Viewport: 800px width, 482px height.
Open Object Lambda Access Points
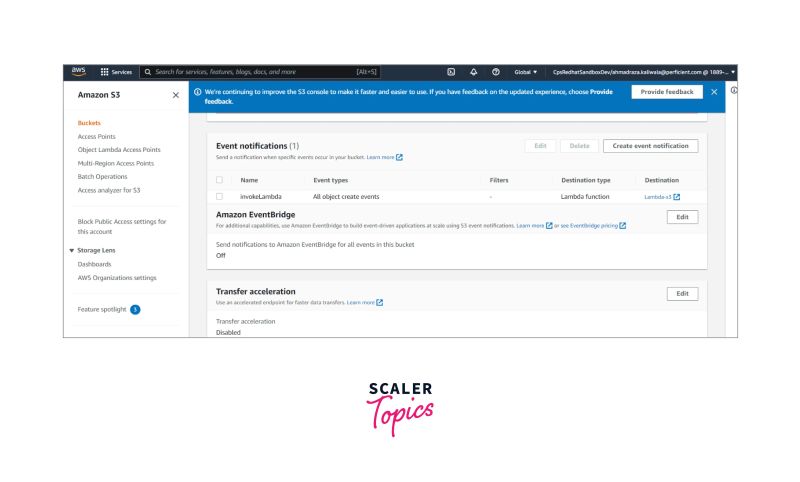[119, 150]
